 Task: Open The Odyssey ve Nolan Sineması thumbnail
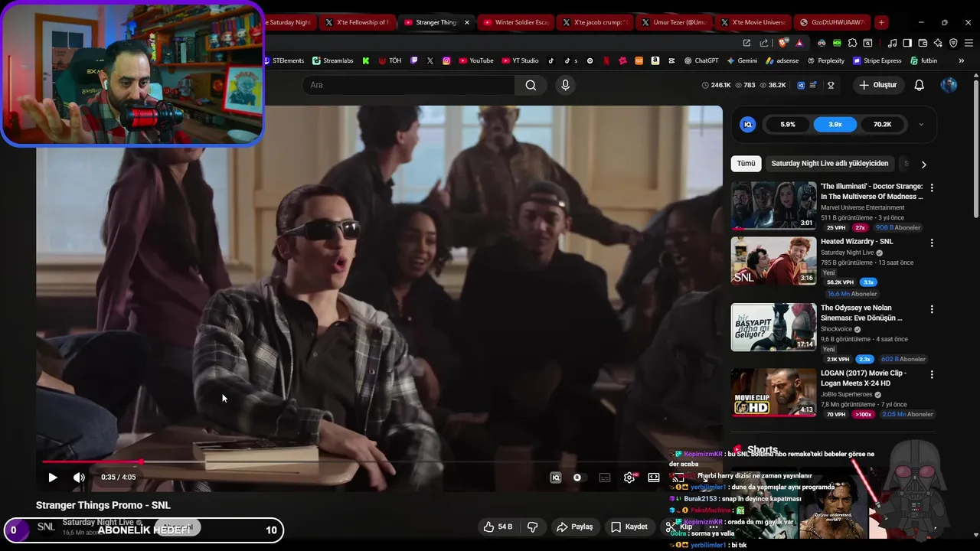pyautogui.click(x=773, y=327)
